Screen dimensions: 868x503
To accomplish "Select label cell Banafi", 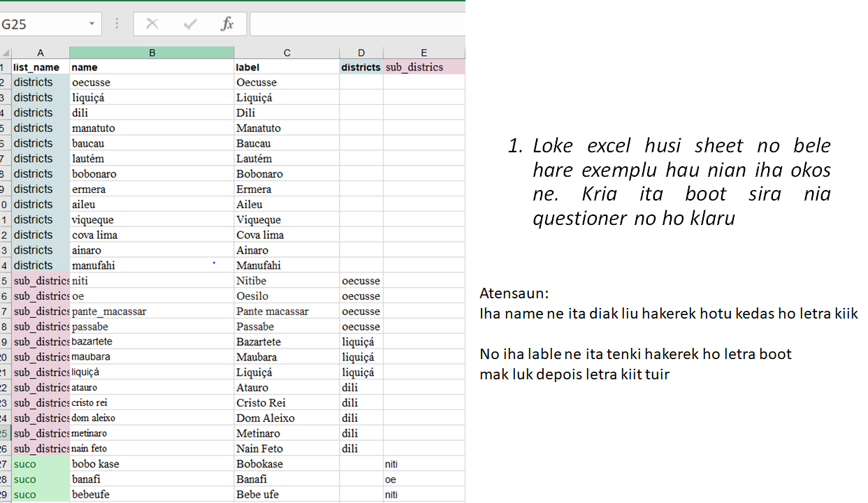I will (x=287, y=479).
